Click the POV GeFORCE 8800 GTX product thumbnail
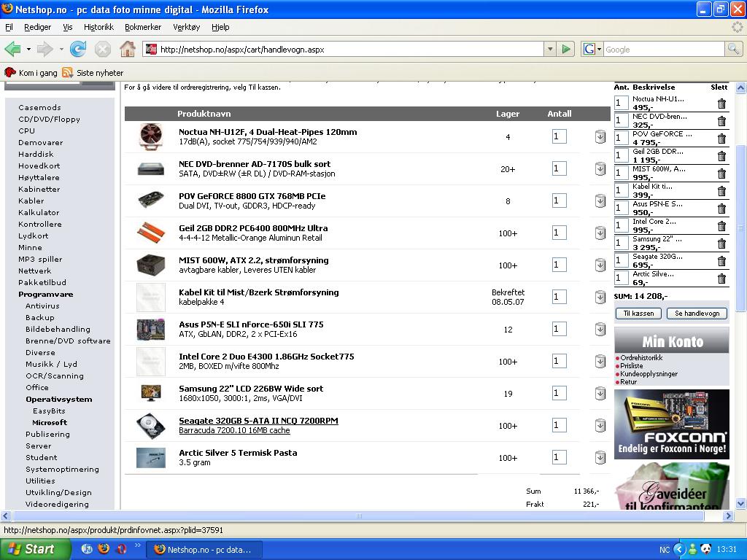The image size is (747, 560). pos(151,200)
